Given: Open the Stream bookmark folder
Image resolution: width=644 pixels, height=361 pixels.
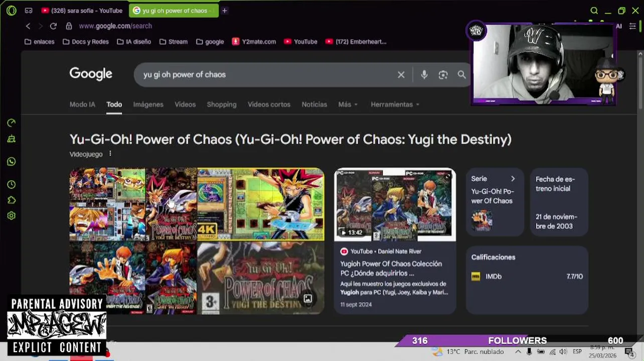Looking at the screenshot, I should pos(174,42).
